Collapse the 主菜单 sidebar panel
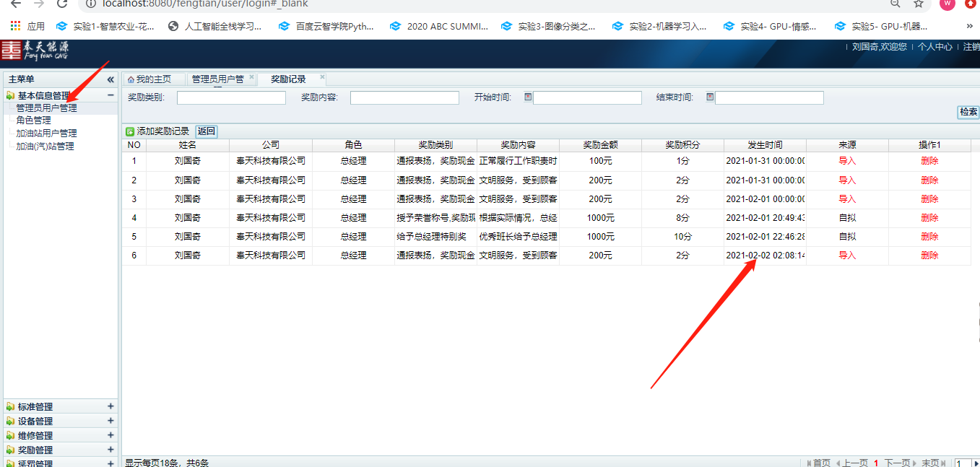Image resolution: width=980 pixels, height=467 pixels. 110,79
